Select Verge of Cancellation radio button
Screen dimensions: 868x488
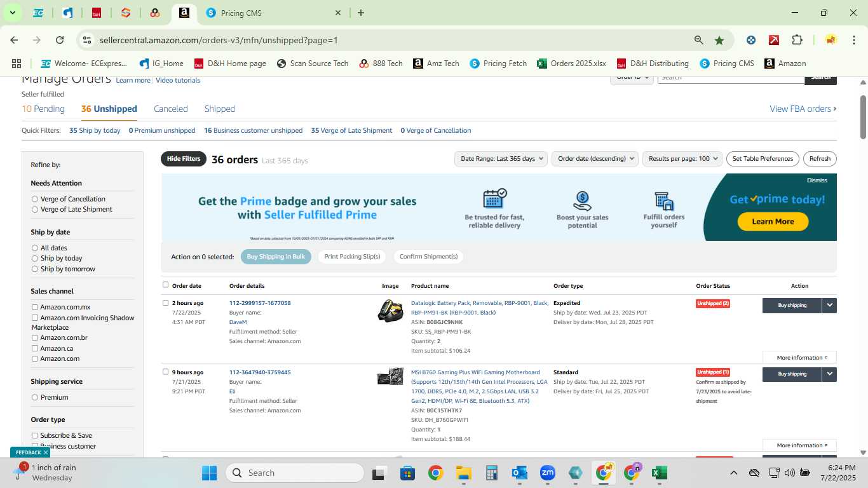35,199
